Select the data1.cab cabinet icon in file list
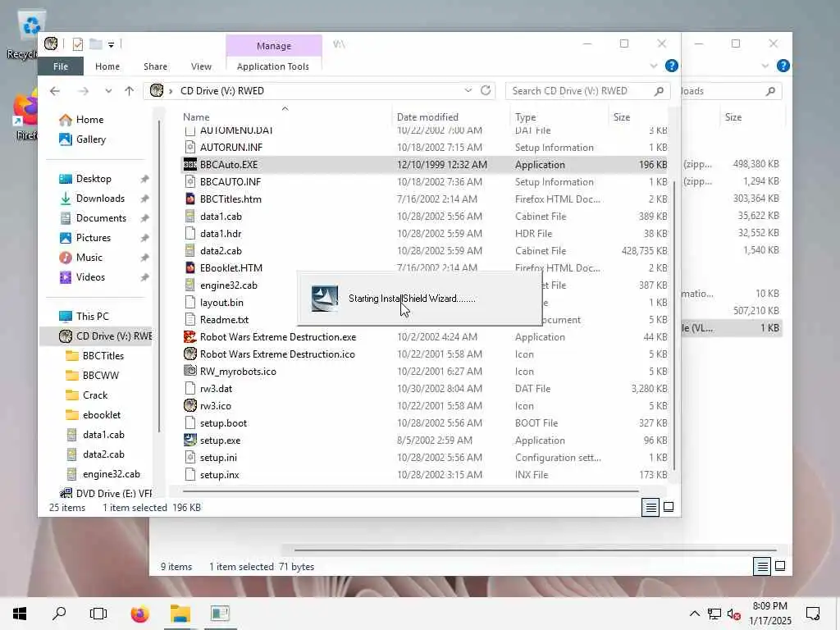 click(189, 216)
